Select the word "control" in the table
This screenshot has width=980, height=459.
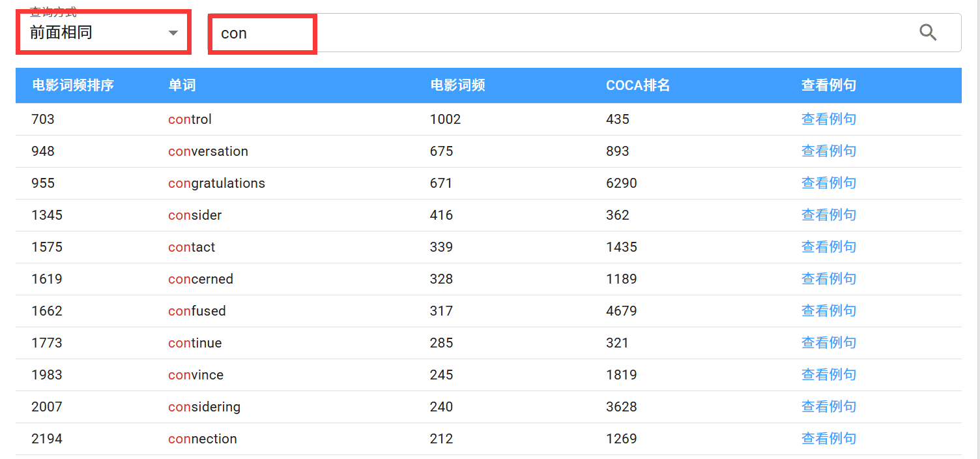click(x=190, y=119)
